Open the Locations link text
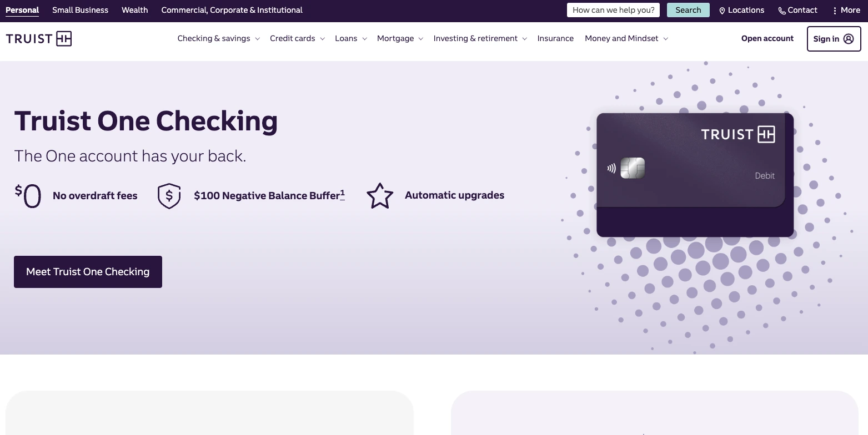This screenshot has width=868, height=435. click(746, 10)
